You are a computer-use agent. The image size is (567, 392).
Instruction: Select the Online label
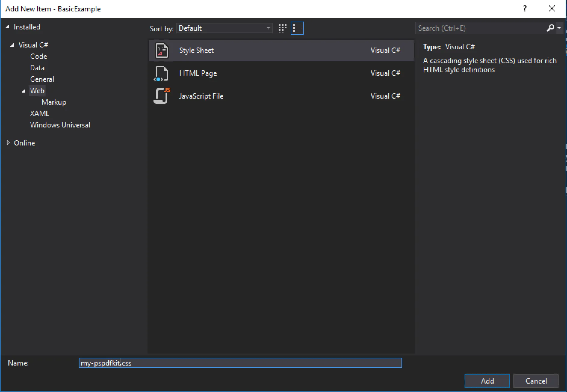(x=25, y=143)
